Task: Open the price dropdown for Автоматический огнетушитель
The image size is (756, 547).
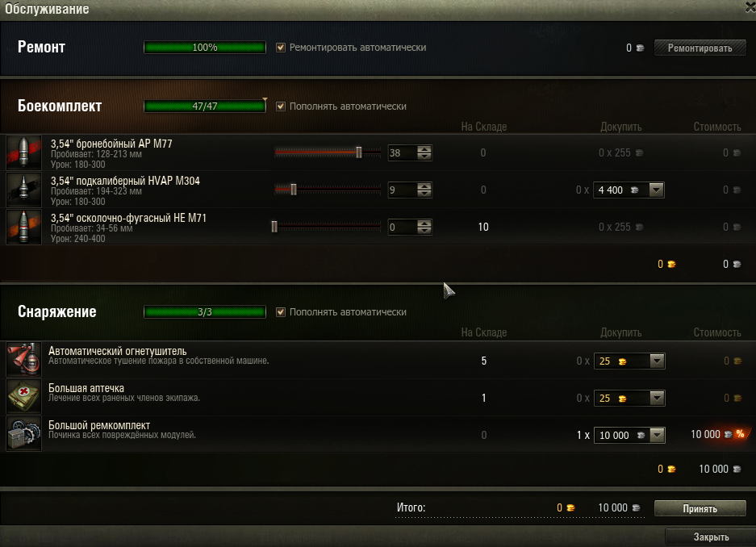Action: 629,361
